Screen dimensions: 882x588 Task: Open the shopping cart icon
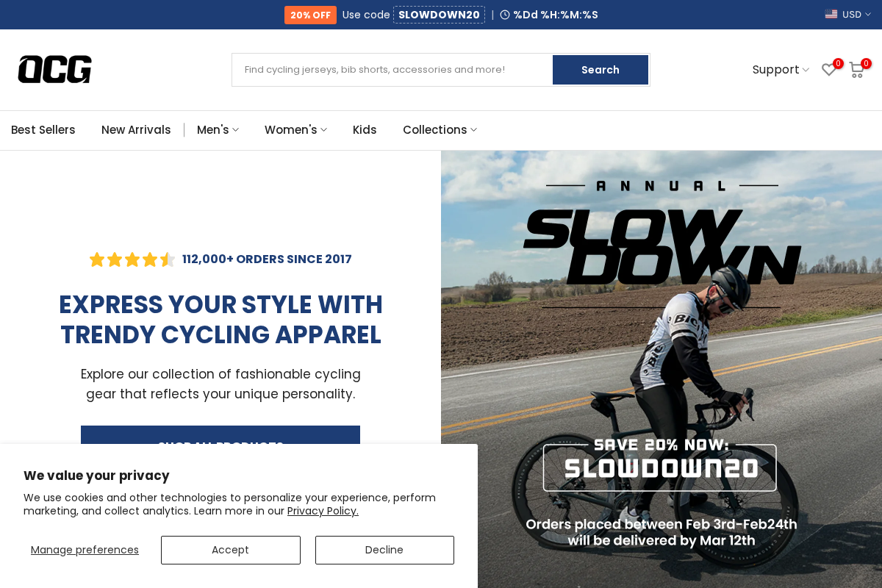tap(856, 70)
